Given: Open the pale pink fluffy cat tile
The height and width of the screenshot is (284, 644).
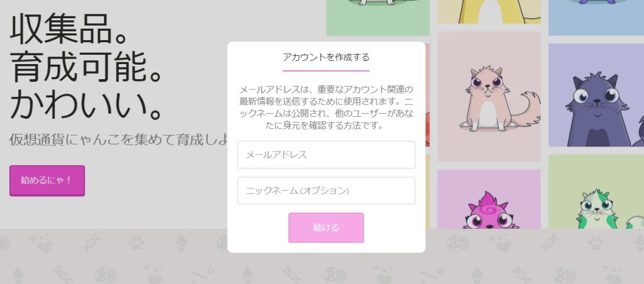Looking at the screenshot, I should tap(489, 96).
